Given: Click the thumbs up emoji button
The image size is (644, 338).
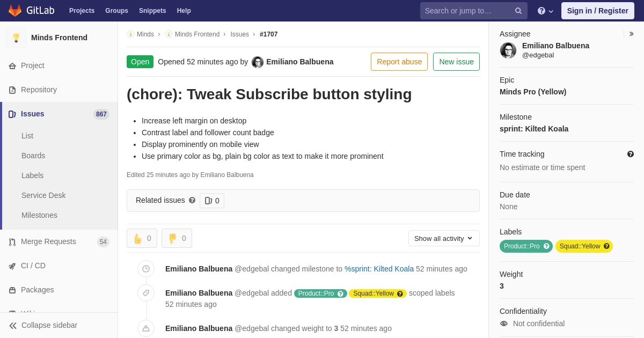Looking at the screenshot, I should tap(142, 238).
